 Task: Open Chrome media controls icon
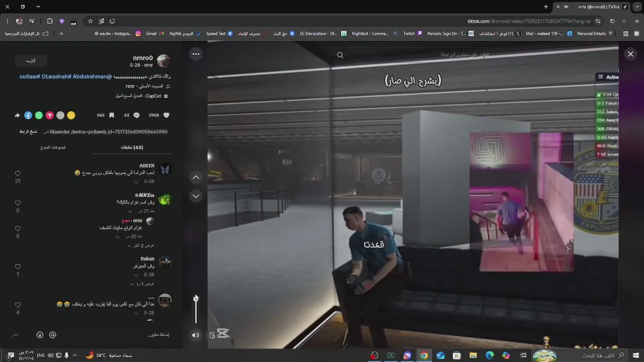pos(32,21)
